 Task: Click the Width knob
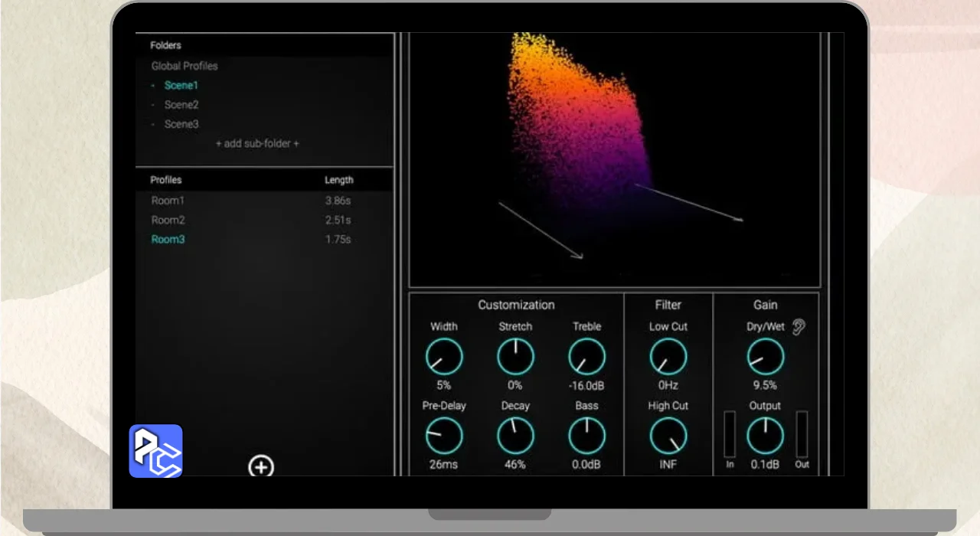coord(444,357)
